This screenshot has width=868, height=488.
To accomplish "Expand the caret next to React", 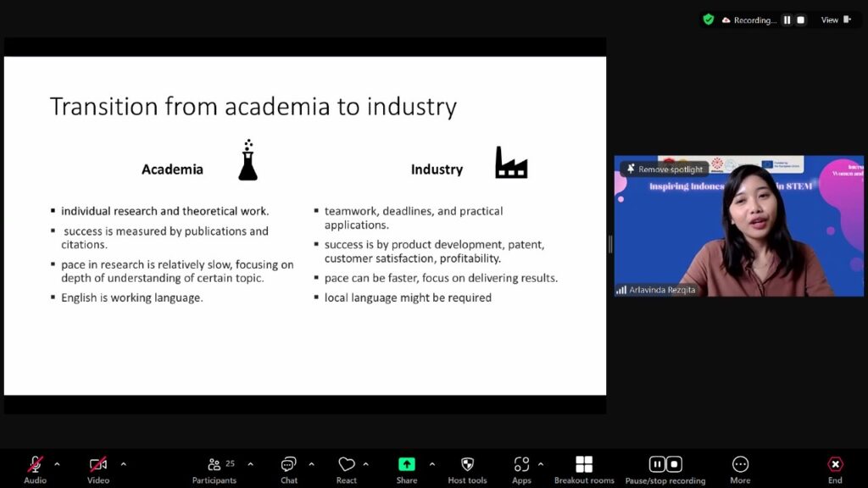I will [x=366, y=464].
